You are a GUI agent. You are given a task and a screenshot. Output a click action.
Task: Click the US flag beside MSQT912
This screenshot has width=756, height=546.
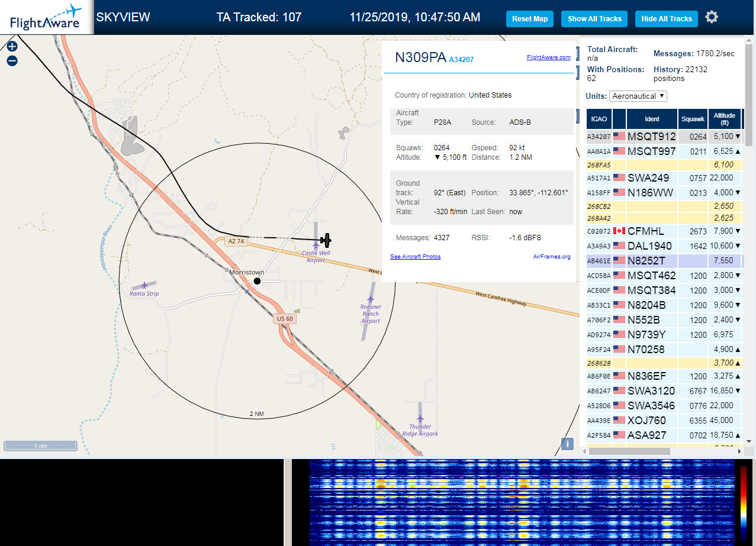[619, 136]
